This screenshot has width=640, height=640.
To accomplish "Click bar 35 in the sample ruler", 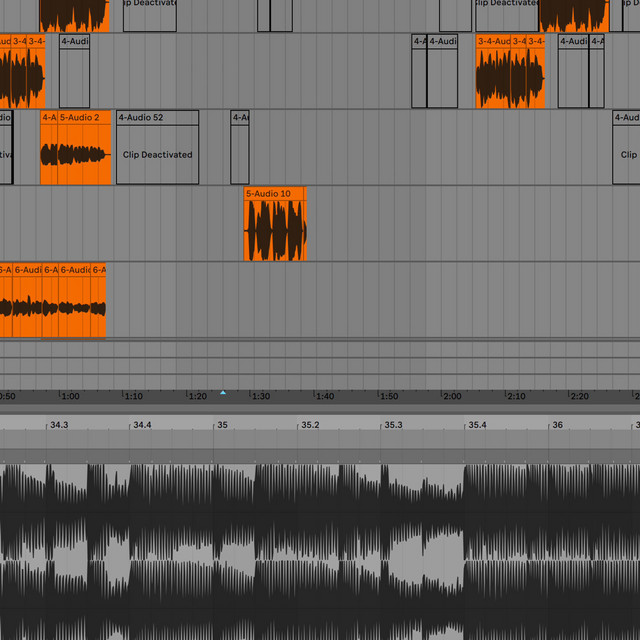I will coord(222,425).
